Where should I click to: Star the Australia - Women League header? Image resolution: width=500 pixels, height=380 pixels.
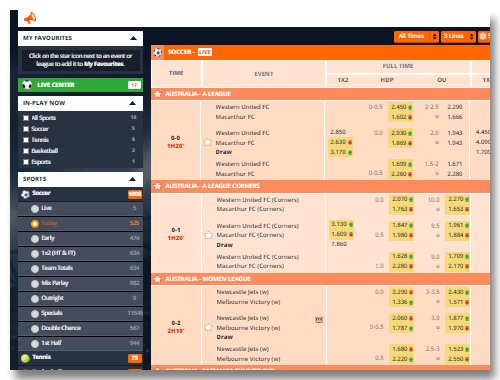point(157,279)
